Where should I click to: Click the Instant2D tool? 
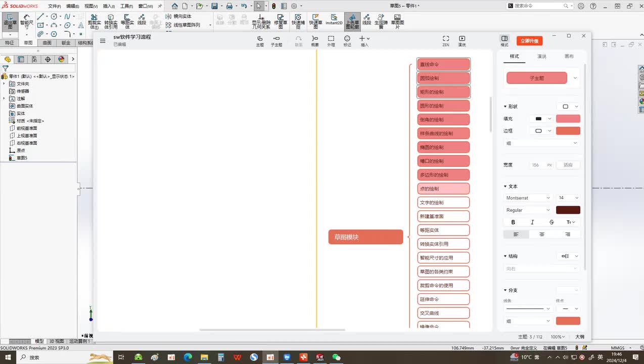point(334,20)
